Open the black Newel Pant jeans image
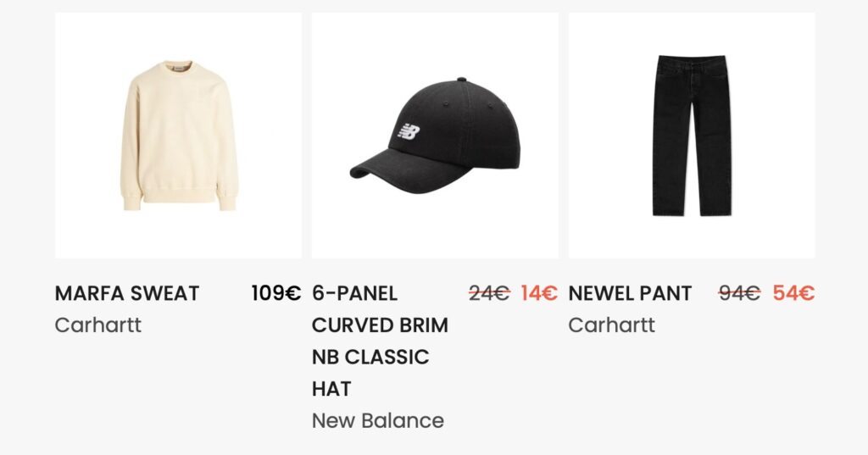The height and width of the screenshot is (455, 868). 692,136
